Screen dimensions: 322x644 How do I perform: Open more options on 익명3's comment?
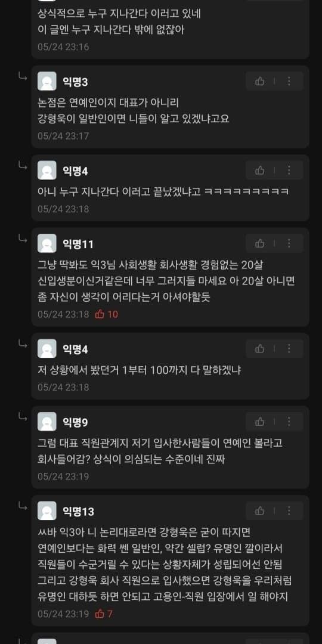coord(289,81)
